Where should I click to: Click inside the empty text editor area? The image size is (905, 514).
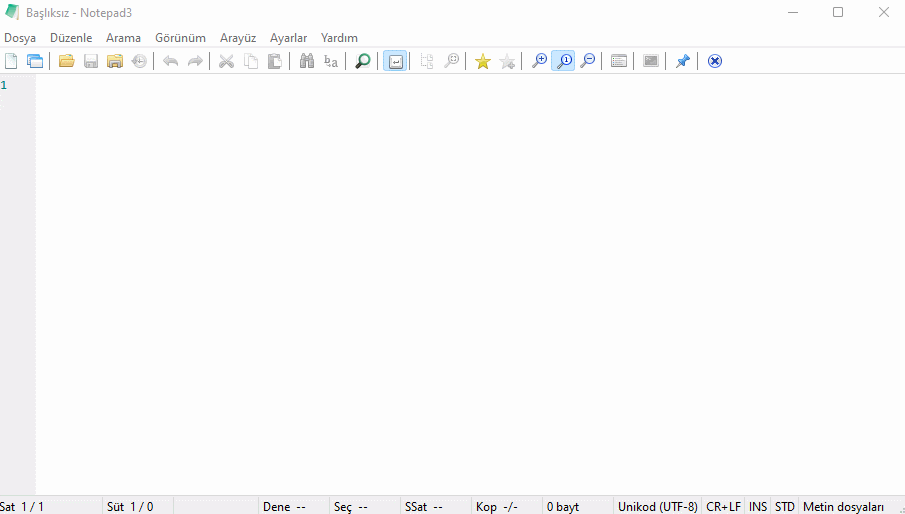(470, 284)
